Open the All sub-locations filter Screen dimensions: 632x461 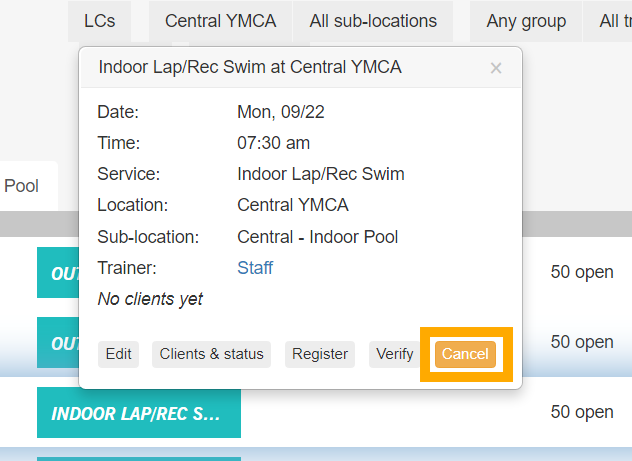click(373, 21)
